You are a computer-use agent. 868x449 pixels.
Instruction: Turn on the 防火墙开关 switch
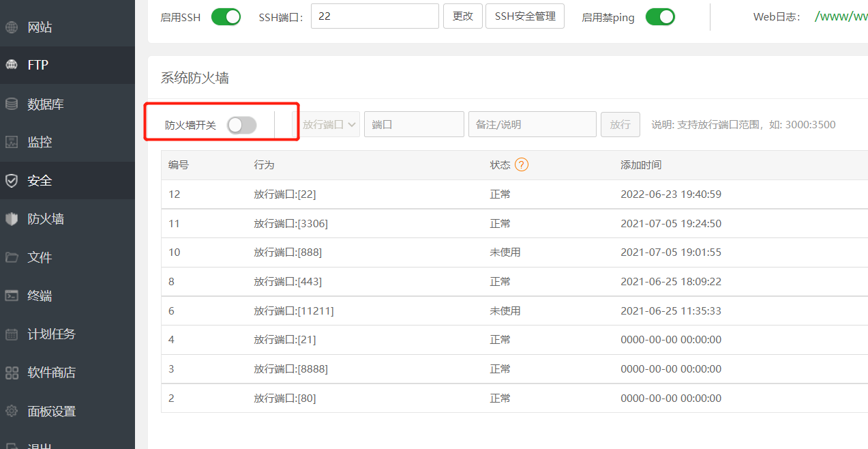[x=241, y=125]
